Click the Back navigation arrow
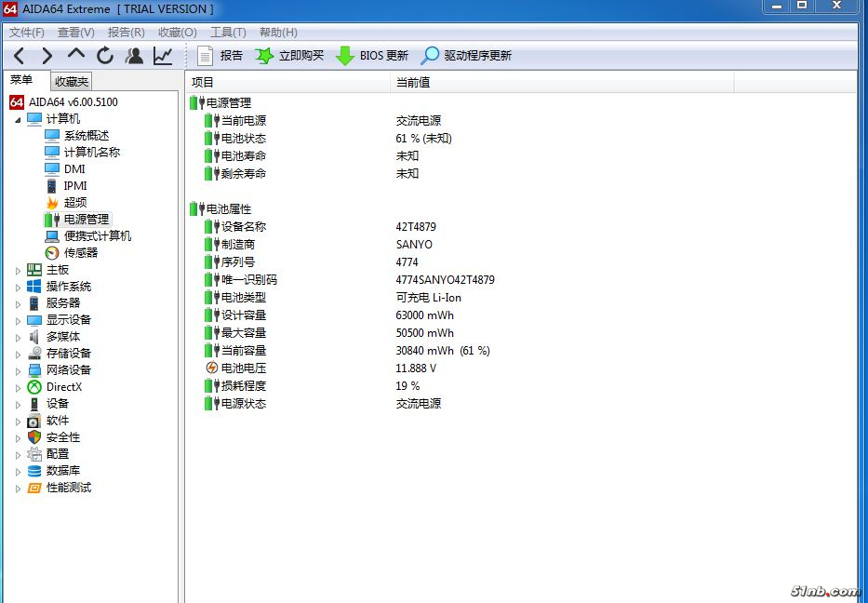Viewport: 868px width, 603px height. click(19, 56)
